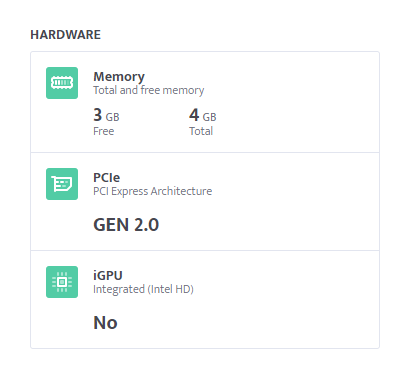Click the Memory title text

(x=119, y=77)
